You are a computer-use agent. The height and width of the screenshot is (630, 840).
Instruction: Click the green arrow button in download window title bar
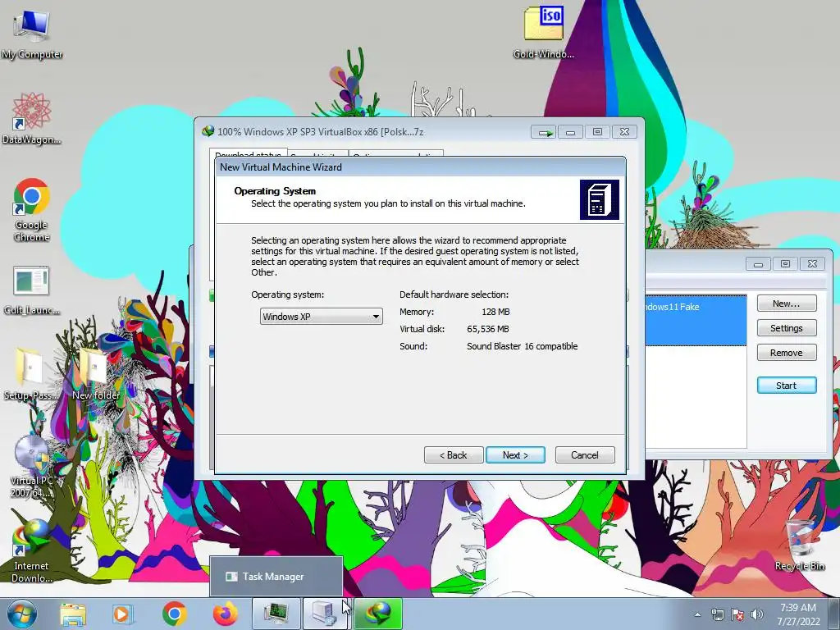click(545, 132)
